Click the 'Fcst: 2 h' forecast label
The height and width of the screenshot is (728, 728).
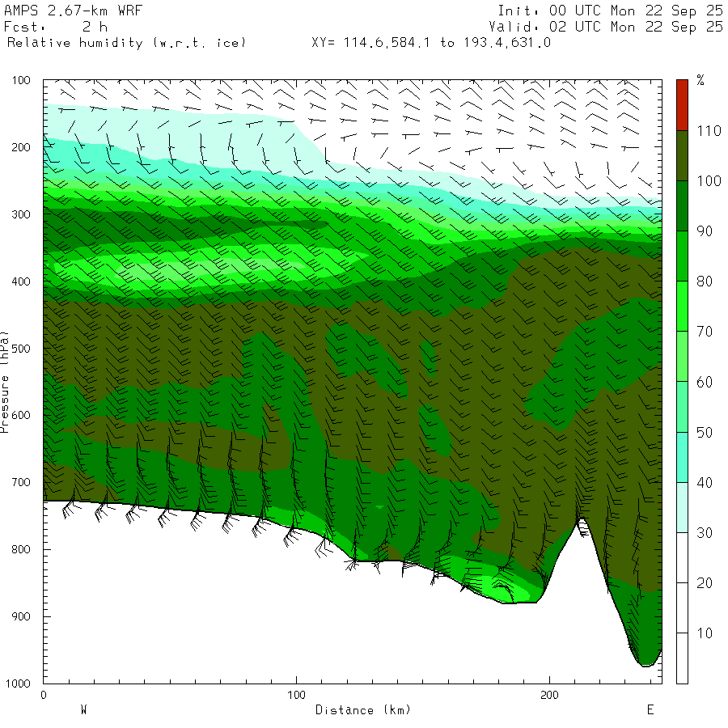[x=56, y=27]
